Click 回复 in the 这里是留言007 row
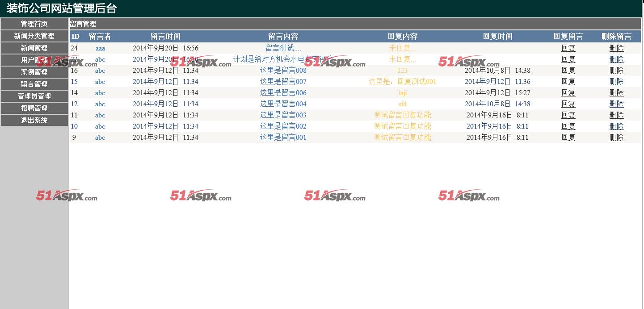Viewport: 644px width, 309px height. [568, 81]
